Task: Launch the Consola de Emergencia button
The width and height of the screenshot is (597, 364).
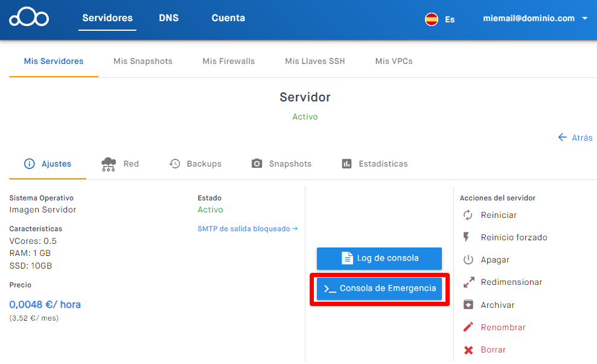Action: [379, 289]
